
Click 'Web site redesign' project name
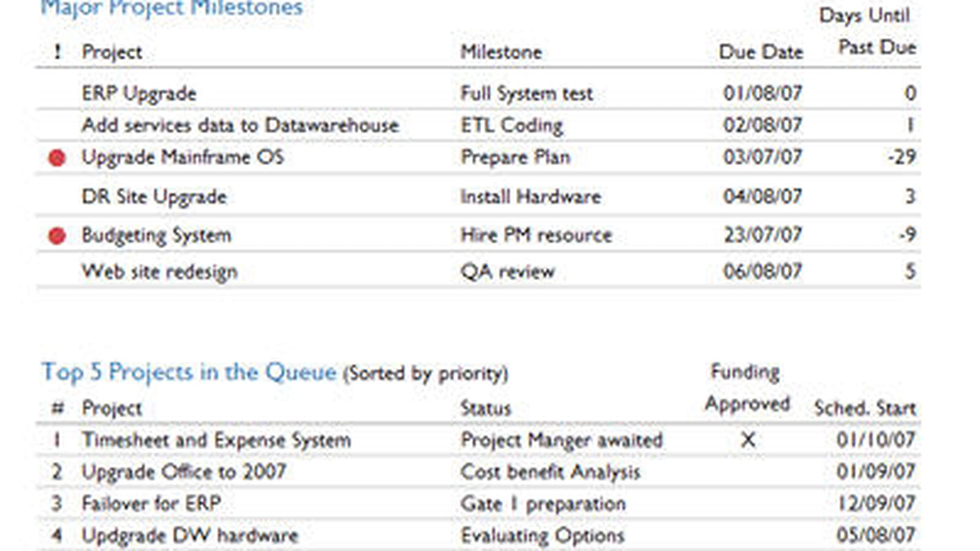pyautogui.click(x=159, y=272)
